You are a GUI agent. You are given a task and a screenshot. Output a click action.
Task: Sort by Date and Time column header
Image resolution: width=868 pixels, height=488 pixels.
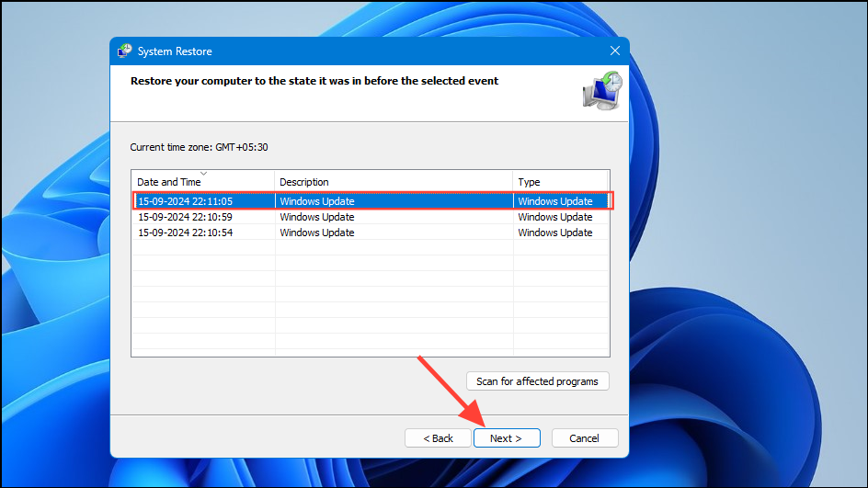click(x=202, y=181)
